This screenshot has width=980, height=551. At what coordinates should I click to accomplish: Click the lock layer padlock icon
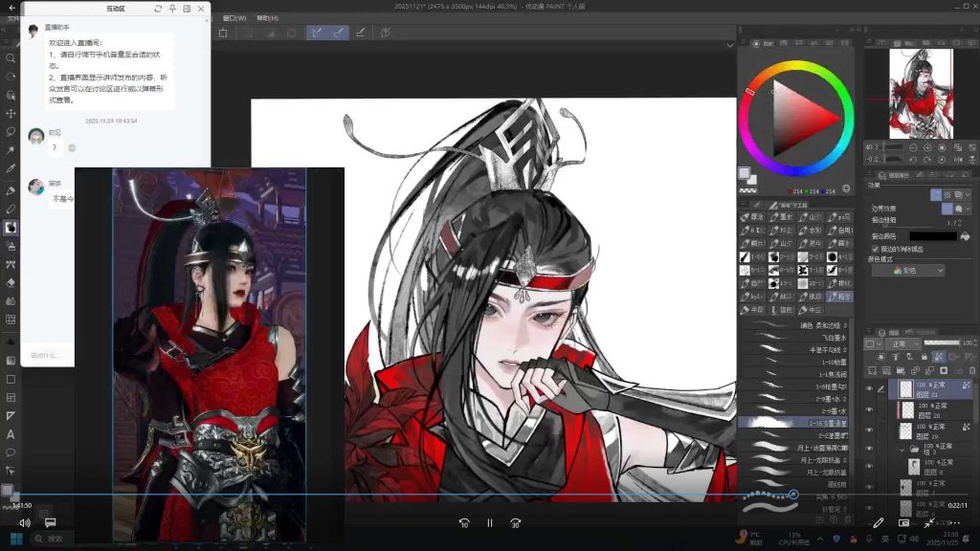pyautogui.click(x=924, y=357)
